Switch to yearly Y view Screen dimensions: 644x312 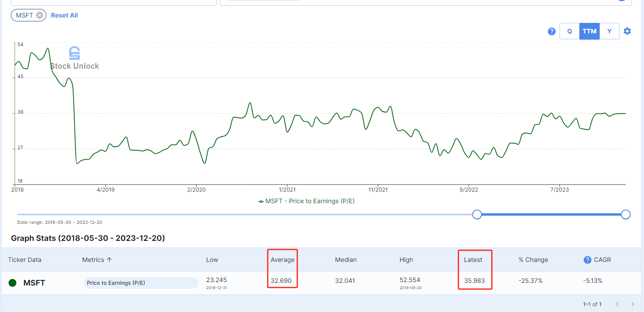(x=609, y=31)
